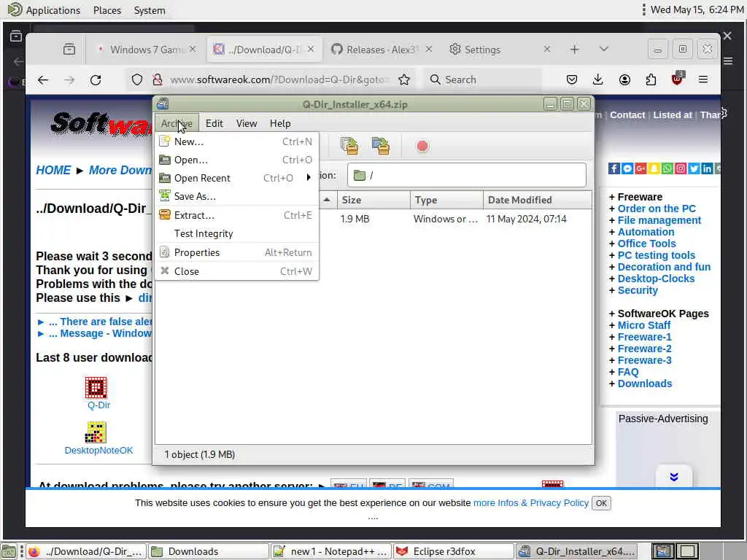Open the browser hamburger menu

[703, 79]
